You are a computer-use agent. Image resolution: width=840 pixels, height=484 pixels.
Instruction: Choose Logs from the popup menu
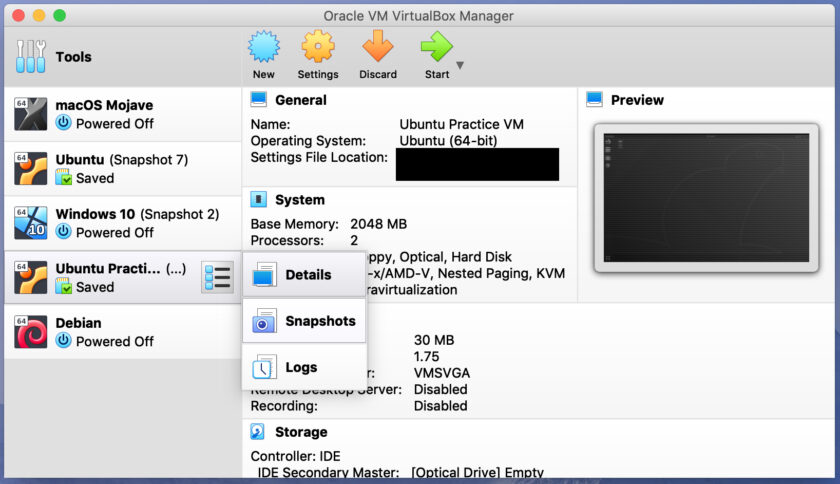(x=304, y=367)
